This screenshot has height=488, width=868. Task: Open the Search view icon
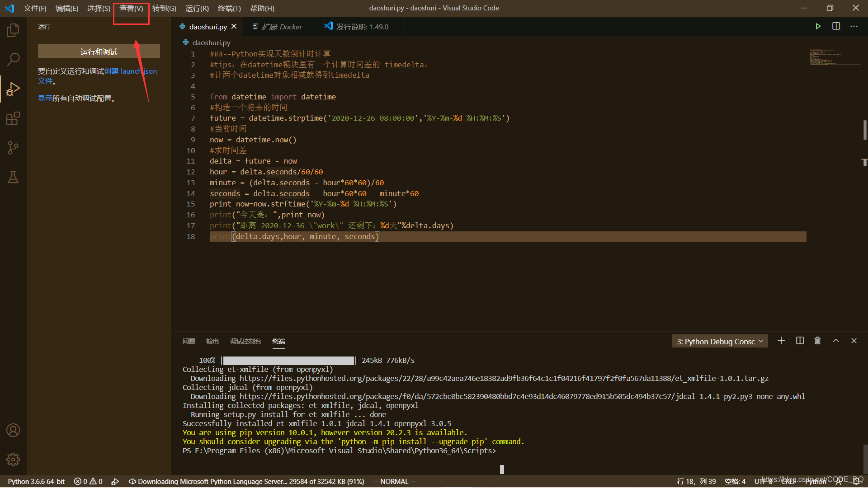point(13,59)
